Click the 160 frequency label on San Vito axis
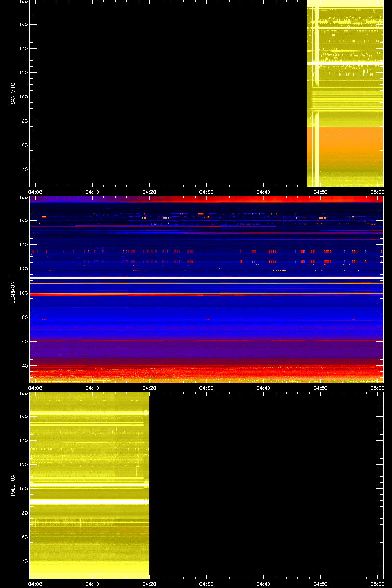The image size is (392, 588). pos(23,24)
